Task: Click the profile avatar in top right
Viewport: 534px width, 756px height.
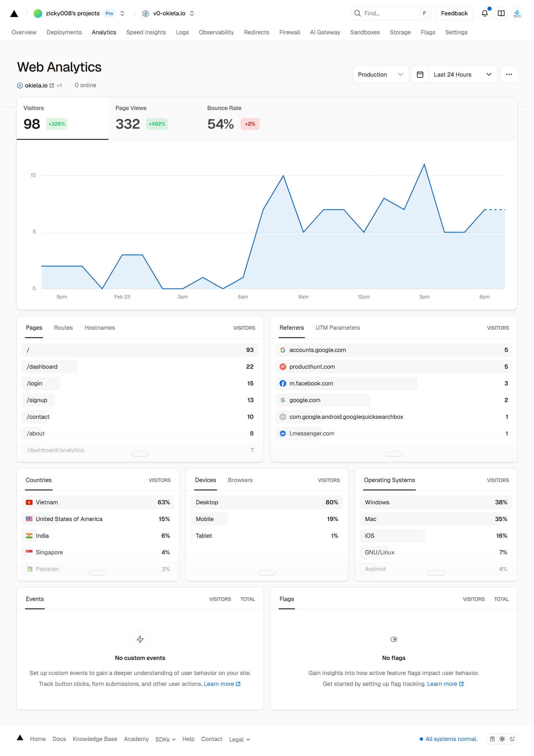Action: click(x=517, y=13)
